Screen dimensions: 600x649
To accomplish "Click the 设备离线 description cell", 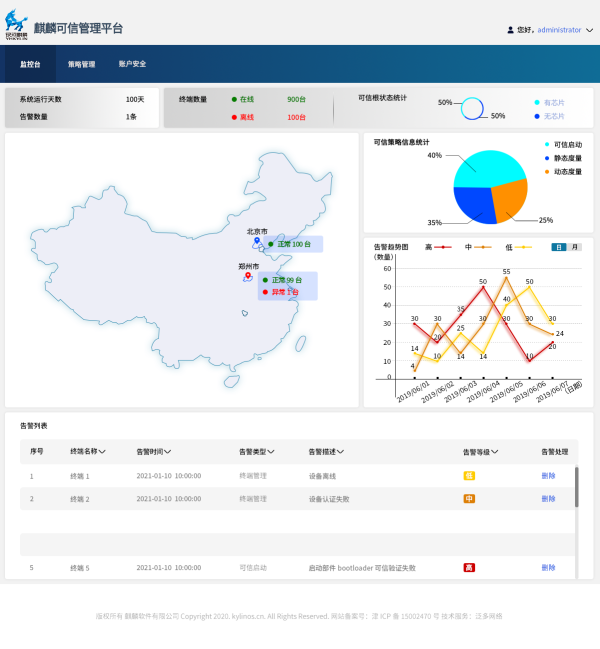I will click(x=322, y=476).
